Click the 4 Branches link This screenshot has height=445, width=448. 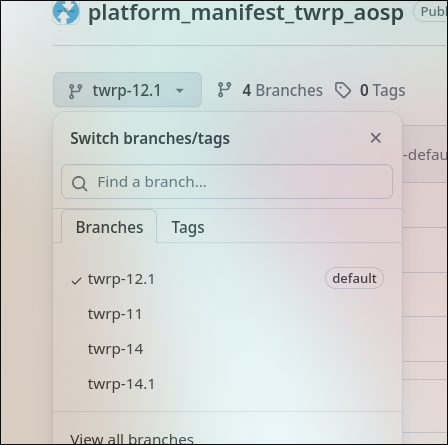point(270,90)
